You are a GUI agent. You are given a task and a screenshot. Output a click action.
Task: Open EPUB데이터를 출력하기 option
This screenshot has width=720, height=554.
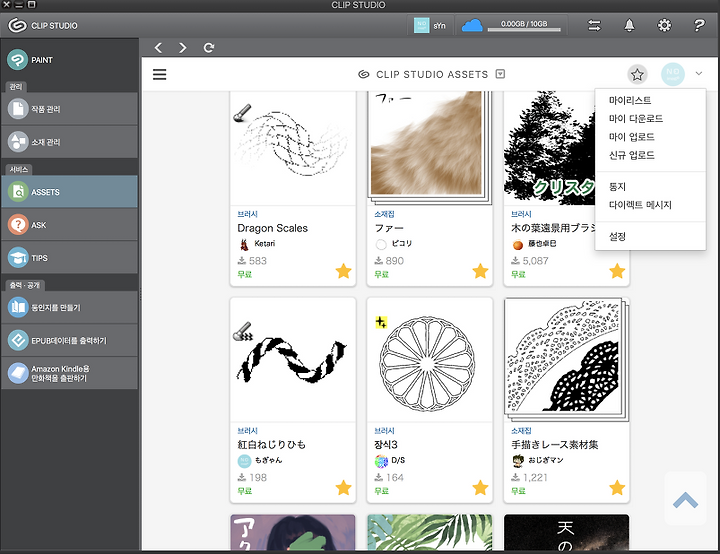pyautogui.click(x=69, y=340)
